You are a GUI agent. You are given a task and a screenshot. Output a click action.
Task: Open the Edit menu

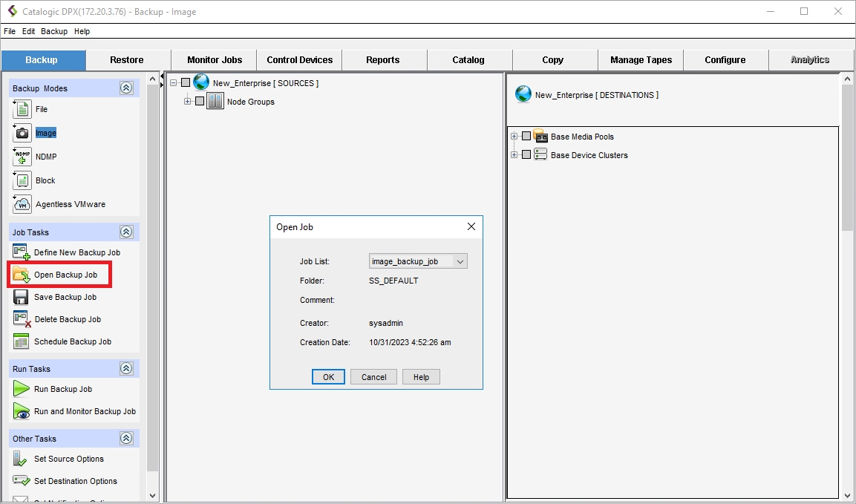click(x=28, y=31)
